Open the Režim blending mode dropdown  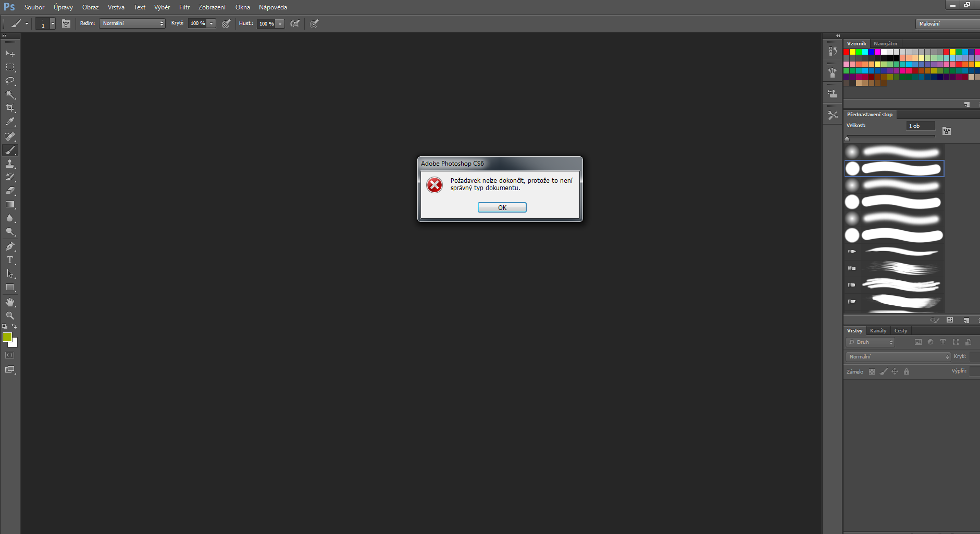pyautogui.click(x=132, y=23)
